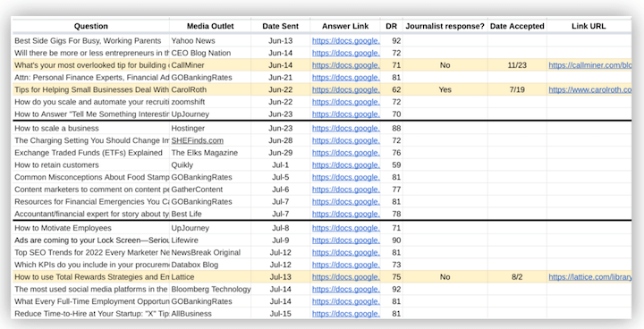Select the 'How to Motivate Employees' cell
644x329 pixels.
click(x=90, y=228)
